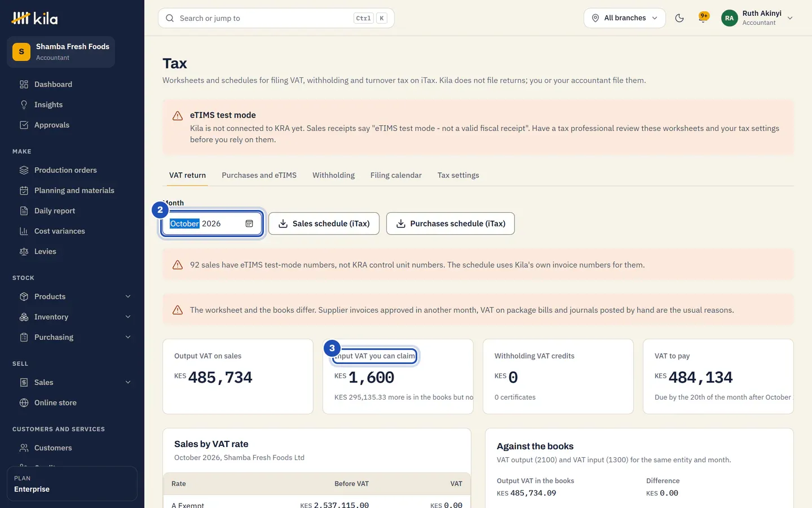Click the Customers people icon
Image resolution: width=812 pixels, height=508 pixels.
24,448
